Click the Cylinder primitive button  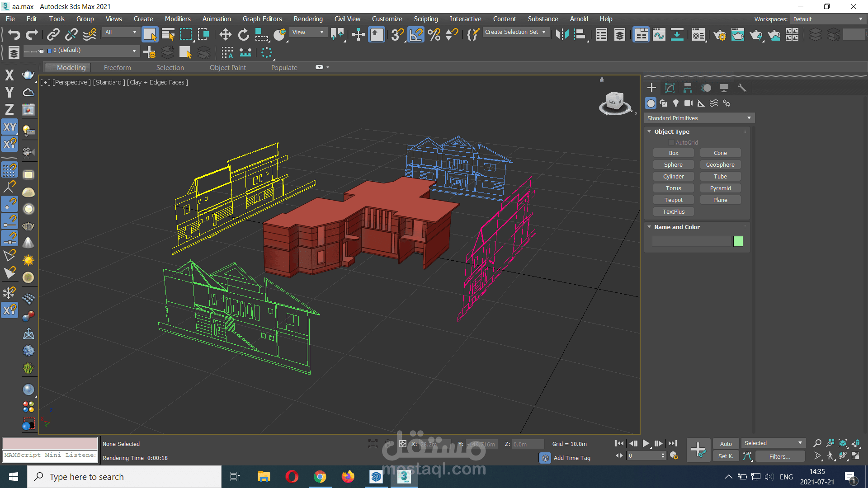673,176
